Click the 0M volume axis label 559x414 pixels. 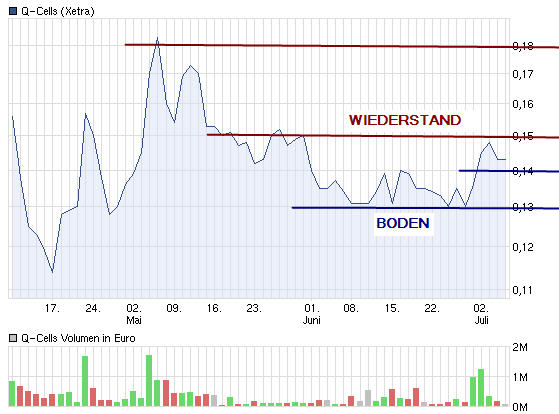tap(520, 407)
